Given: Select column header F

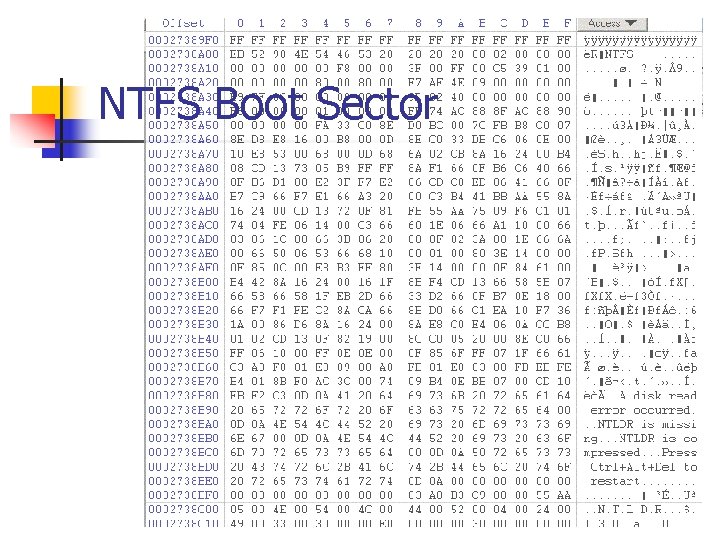Looking at the screenshot, I should coord(567,23).
